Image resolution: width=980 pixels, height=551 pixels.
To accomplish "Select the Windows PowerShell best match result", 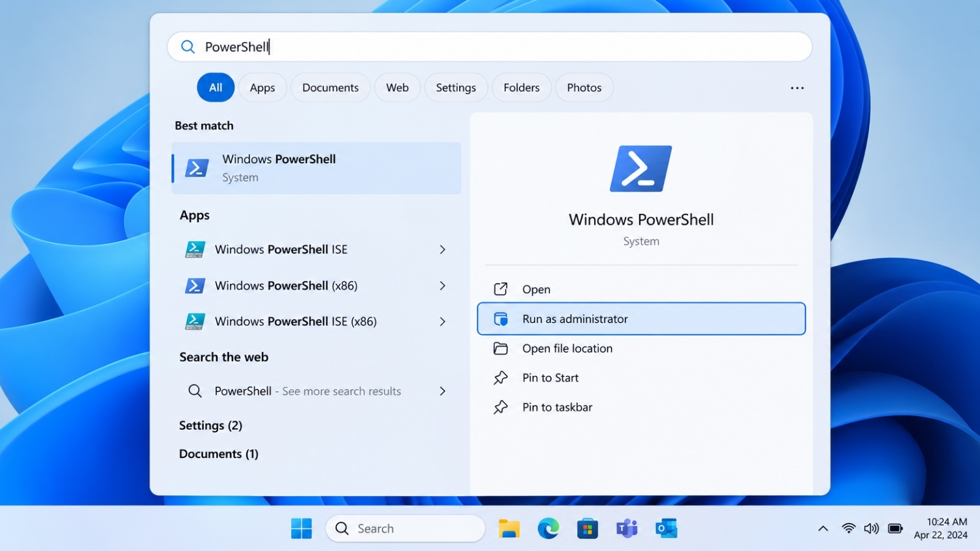I will pos(316,168).
